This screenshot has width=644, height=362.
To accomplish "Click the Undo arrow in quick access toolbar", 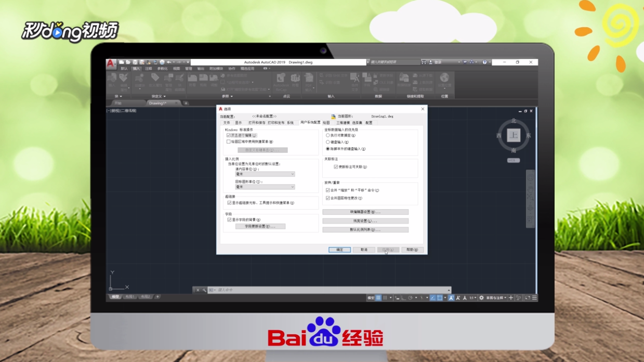I will point(169,62).
